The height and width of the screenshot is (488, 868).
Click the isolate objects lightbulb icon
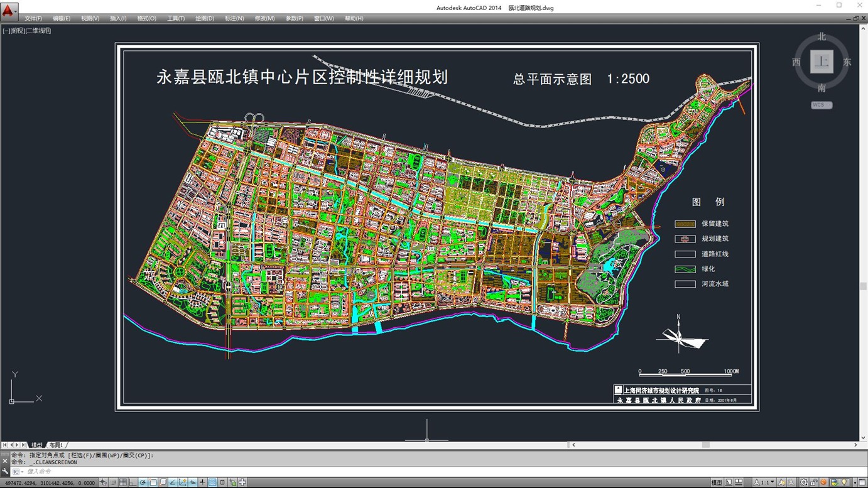click(x=844, y=482)
